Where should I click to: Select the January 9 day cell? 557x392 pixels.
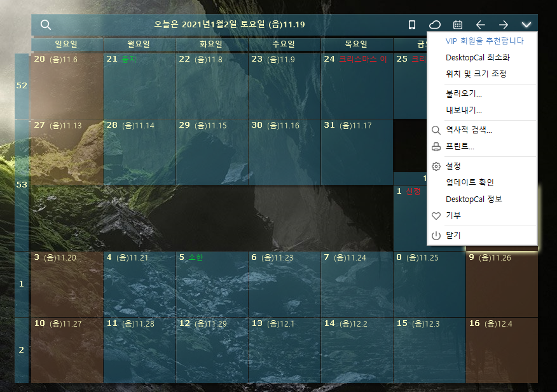(x=502, y=285)
